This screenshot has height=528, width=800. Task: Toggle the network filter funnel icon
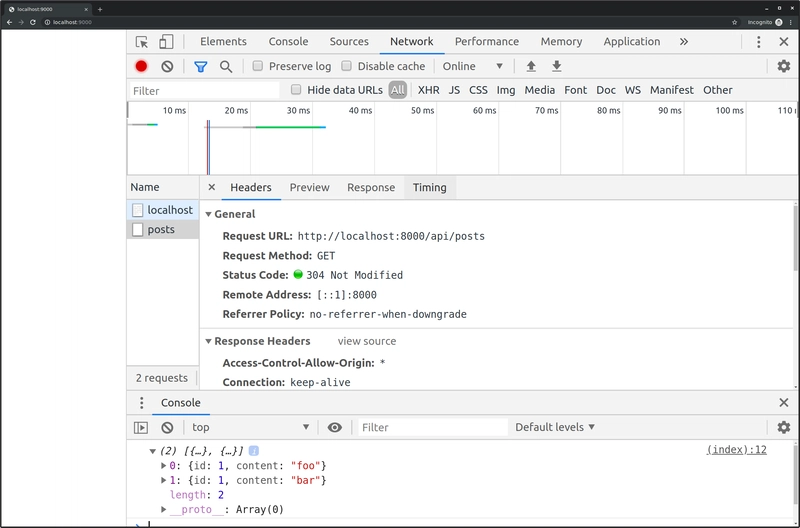[201, 66]
